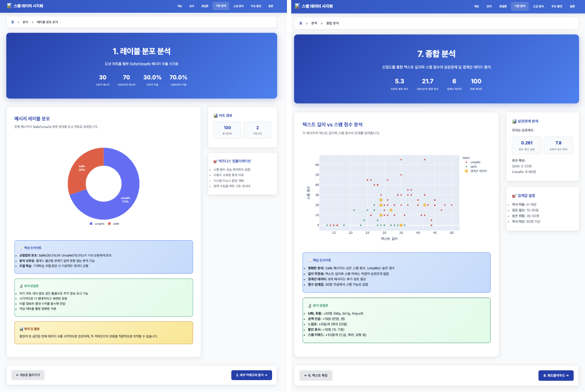The width and height of the screenshot is (585, 392).
Task: Toggle the unsafe legend entry under the donut chart
Action: point(97,224)
